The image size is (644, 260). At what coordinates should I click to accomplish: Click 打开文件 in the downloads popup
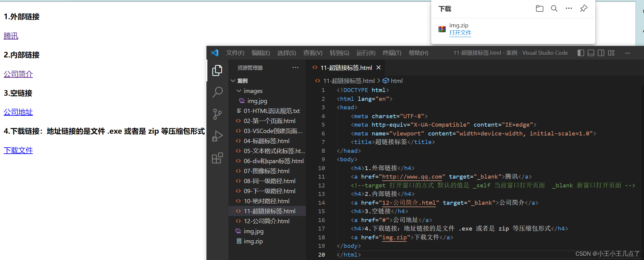pyautogui.click(x=460, y=33)
